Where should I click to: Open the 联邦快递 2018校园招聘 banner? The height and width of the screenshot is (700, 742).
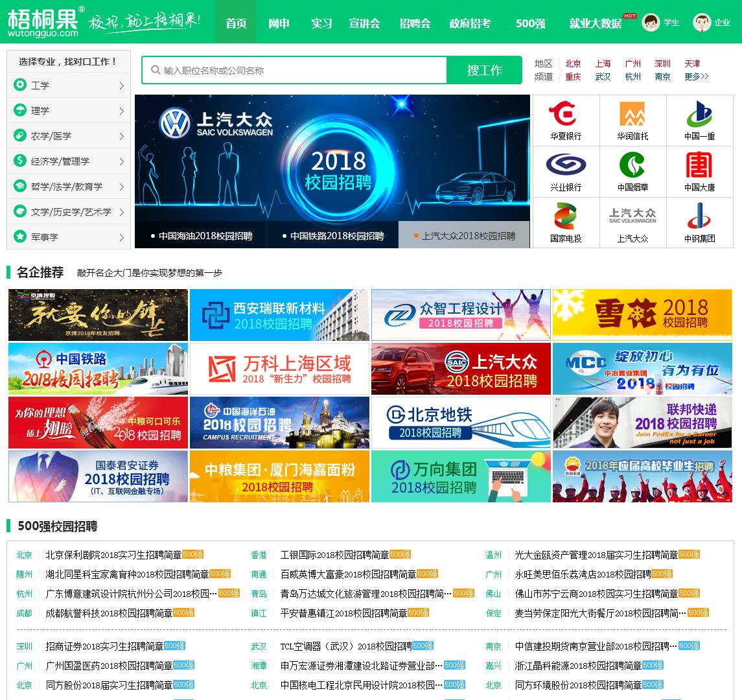click(x=642, y=423)
